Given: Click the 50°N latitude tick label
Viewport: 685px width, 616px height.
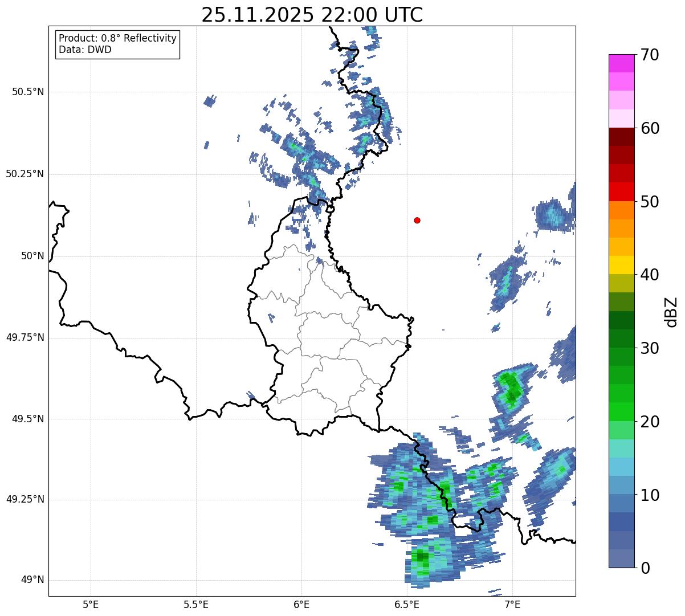Looking at the screenshot, I should pyautogui.click(x=33, y=256).
